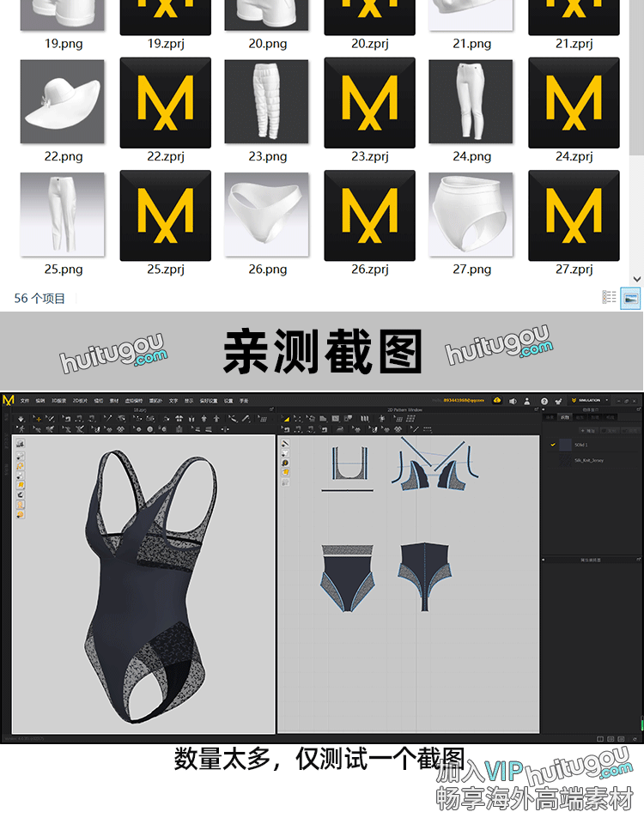Open the 文件 (File) menu
Image resolution: width=644 pixels, height=824 pixels.
24,401
